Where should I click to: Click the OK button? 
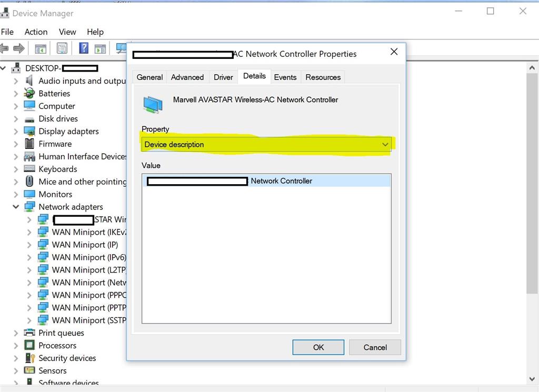coord(318,347)
